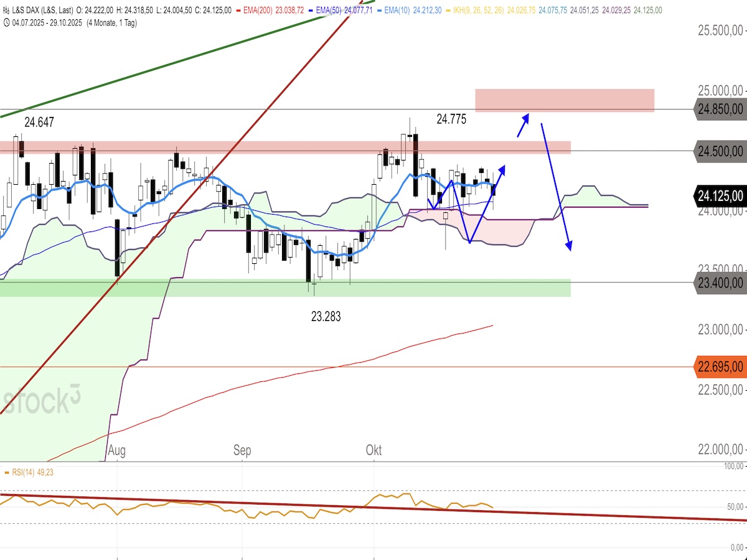This screenshot has height=560, width=747.
Task: Click the current price tag 24.125,00
Action: click(720, 196)
